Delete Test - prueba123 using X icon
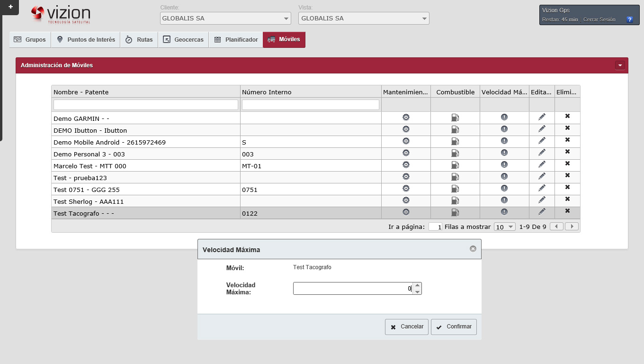Image resolution: width=644 pixels, height=364 pixels. pos(567,175)
